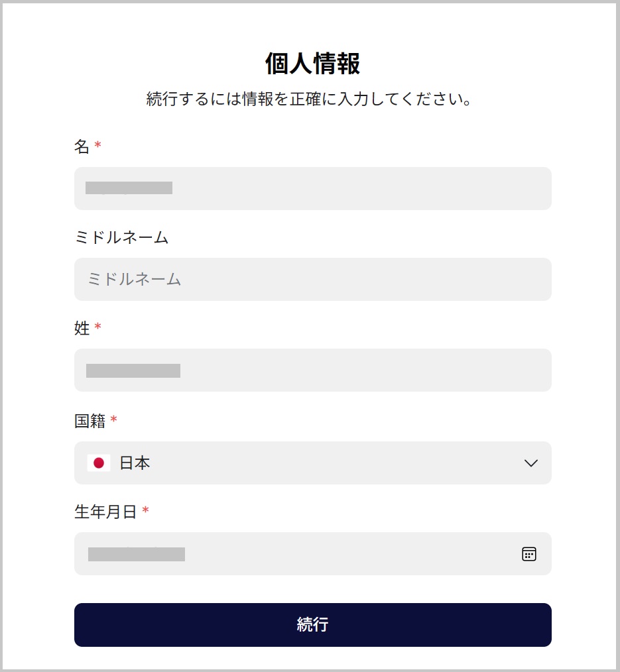Viewport: 620px width, 672px height.
Task: Click the red asterisk beside 姓
Action: click(98, 327)
